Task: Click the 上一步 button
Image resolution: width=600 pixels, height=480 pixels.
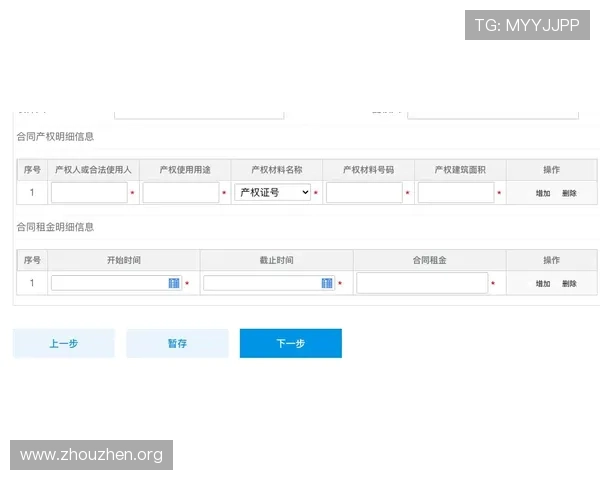Action: [x=64, y=343]
